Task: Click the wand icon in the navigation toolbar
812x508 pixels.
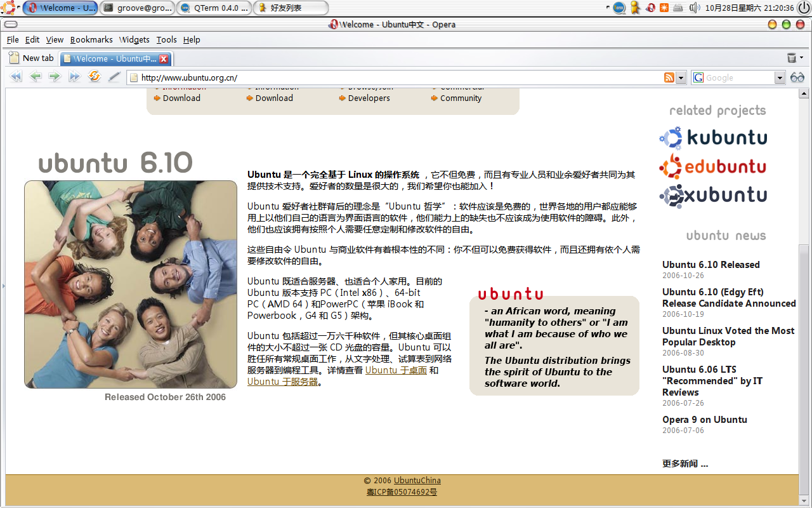Action: pyautogui.click(x=114, y=77)
